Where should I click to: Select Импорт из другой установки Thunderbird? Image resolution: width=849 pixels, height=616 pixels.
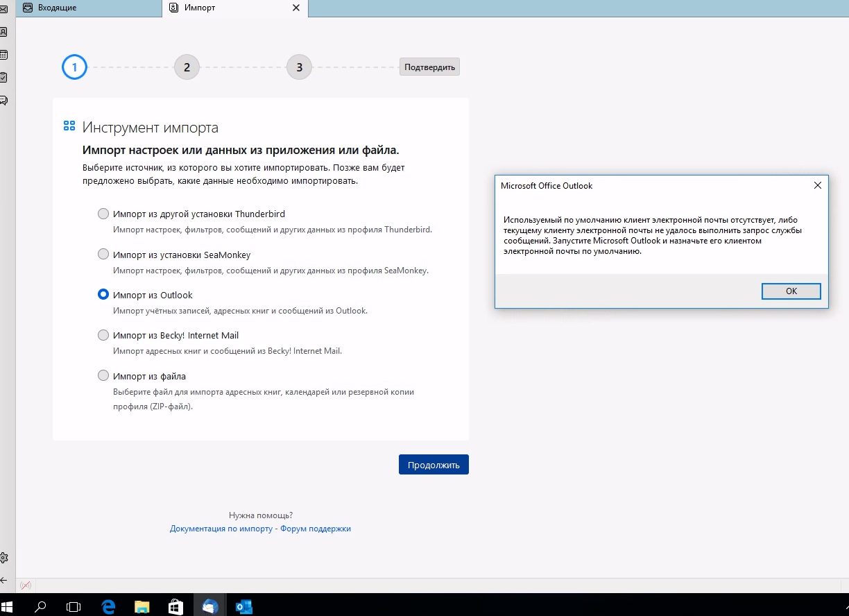click(103, 214)
